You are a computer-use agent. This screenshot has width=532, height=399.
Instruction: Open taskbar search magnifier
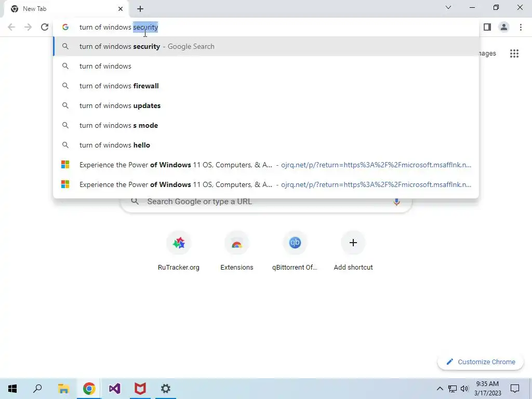(x=37, y=389)
